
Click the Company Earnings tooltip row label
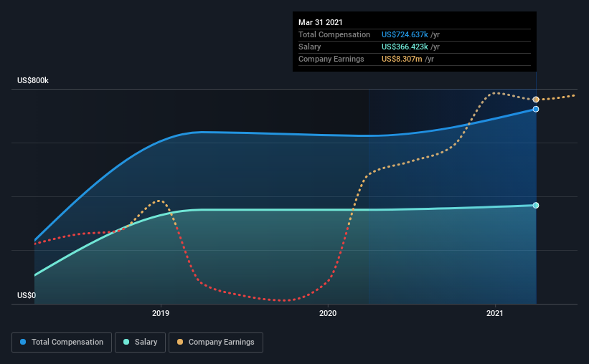click(331, 59)
